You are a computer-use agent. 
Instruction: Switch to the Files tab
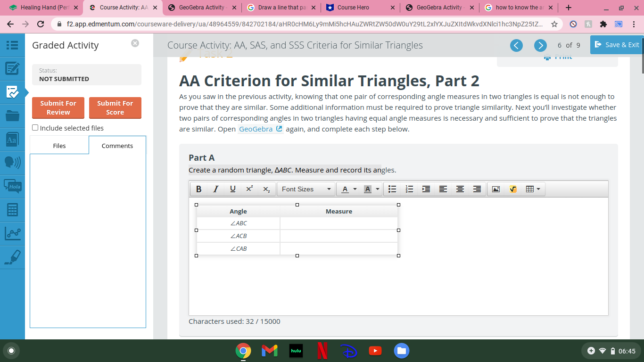tap(59, 146)
